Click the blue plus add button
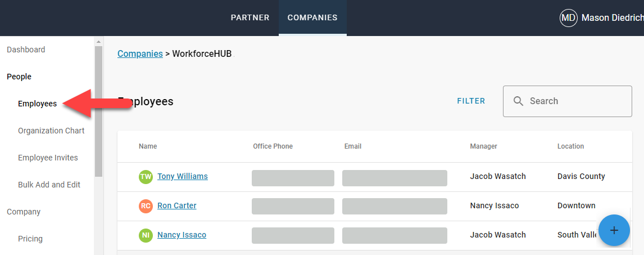 [614, 230]
